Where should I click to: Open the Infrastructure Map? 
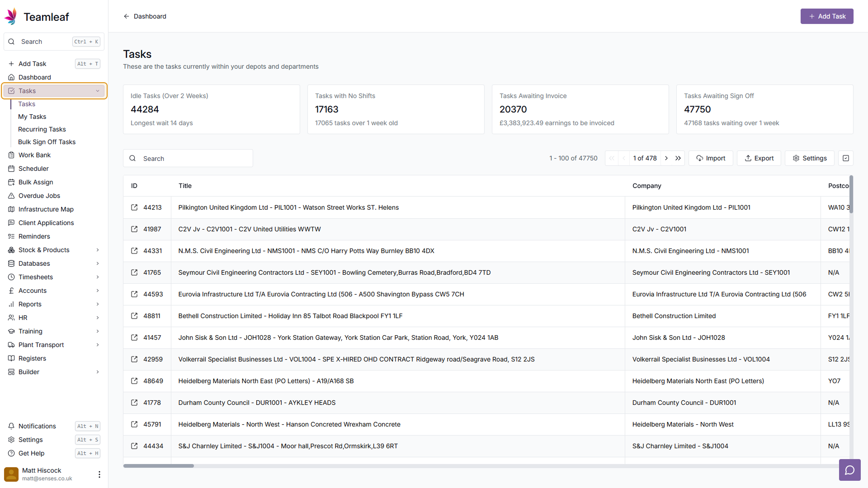(x=54, y=209)
